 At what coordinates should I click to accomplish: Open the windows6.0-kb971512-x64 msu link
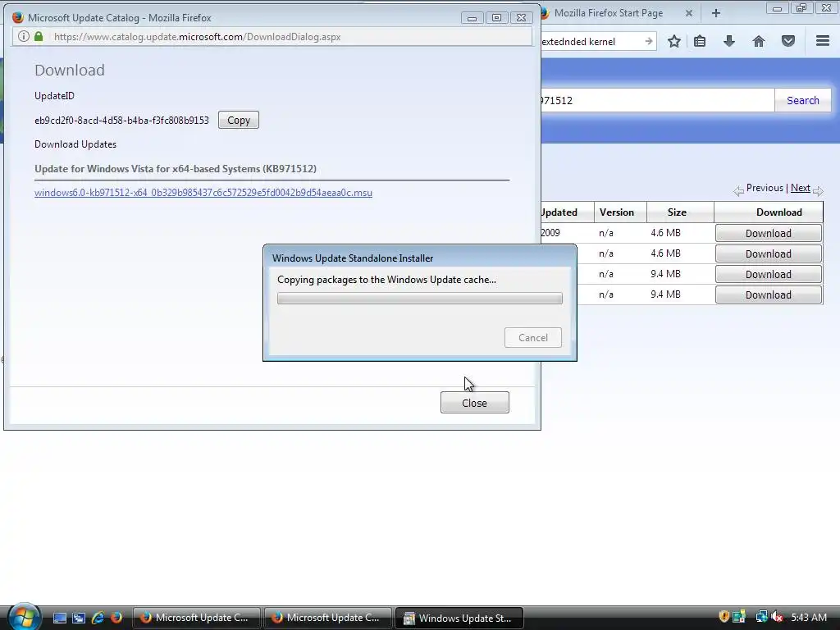coord(203,193)
